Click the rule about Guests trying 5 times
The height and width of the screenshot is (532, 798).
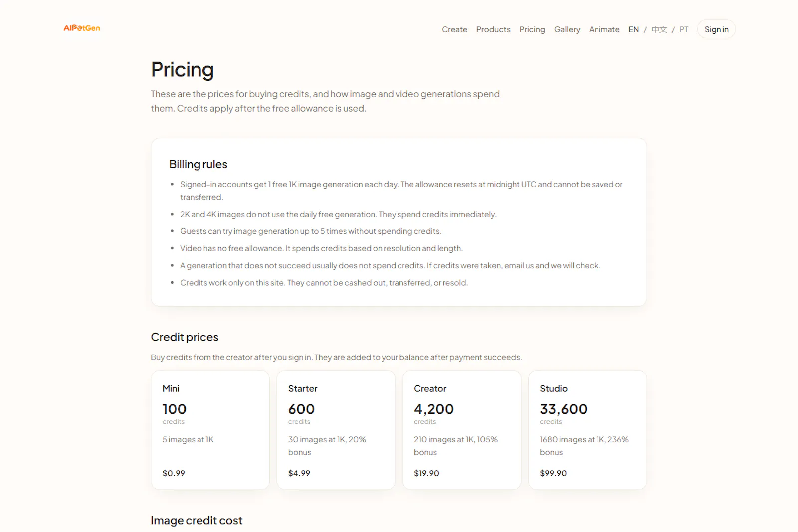[311, 231]
